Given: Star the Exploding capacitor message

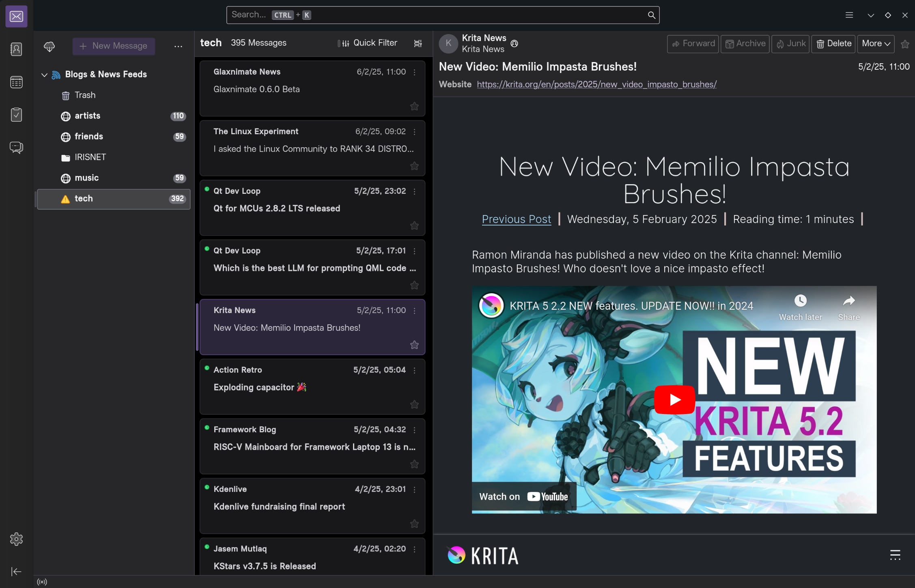Looking at the screenshot, I should (414, 404).
